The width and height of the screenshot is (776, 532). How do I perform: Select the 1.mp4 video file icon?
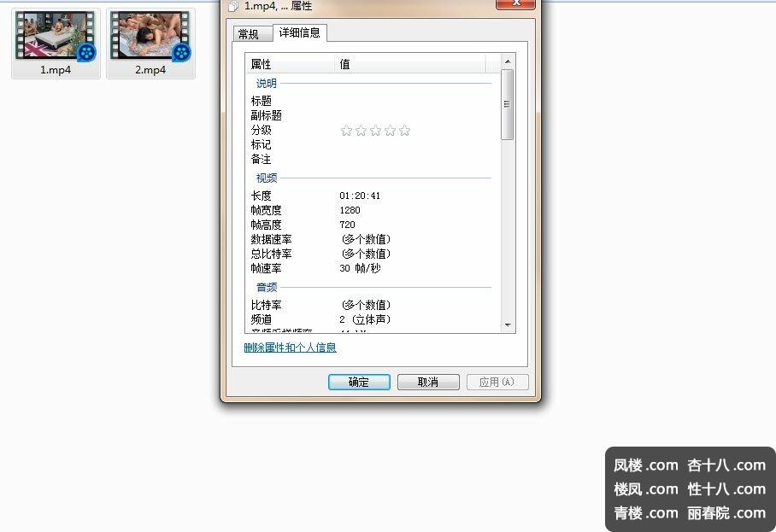point(56,38)
